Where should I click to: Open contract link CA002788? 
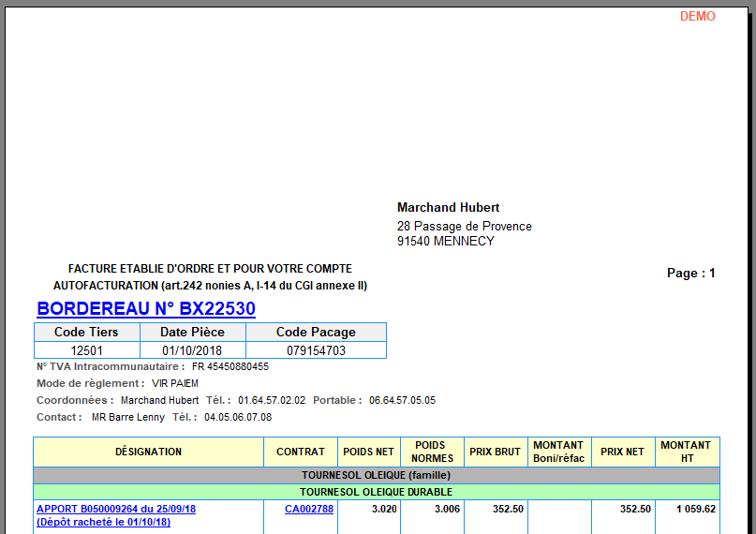[x=309, y=510]
